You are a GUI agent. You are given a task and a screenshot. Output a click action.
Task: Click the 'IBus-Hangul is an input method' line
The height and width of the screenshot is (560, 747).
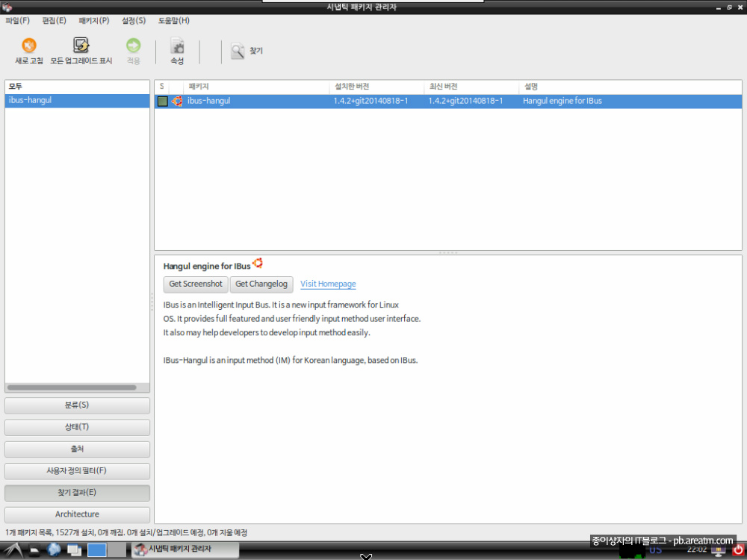tap(291, 361)
